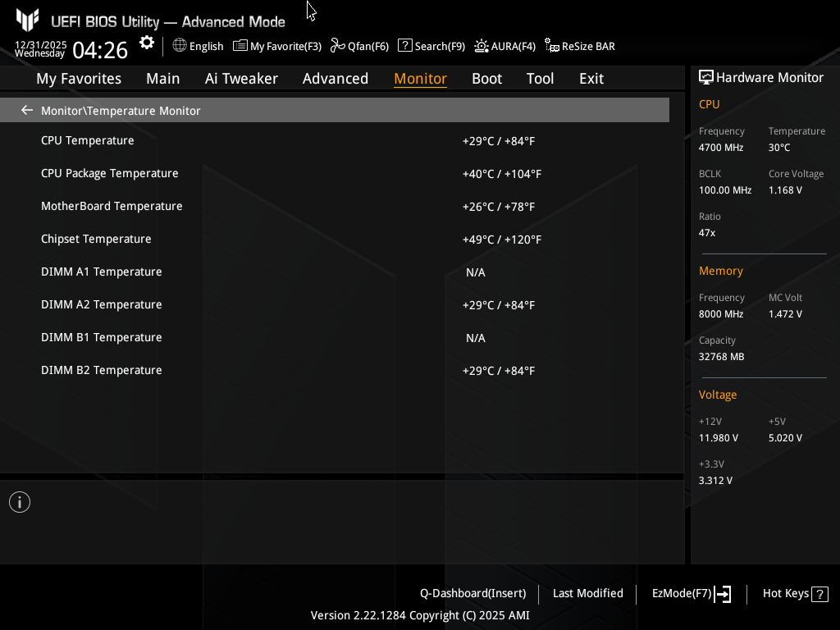Show Hot Keys help
Screen dimensions: 840x630
tap(795, 593)
